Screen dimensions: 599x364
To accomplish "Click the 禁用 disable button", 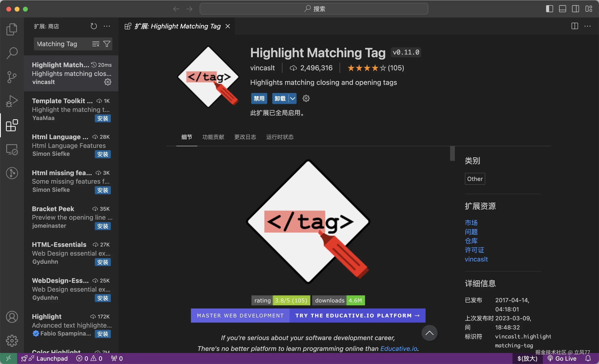I will point(259,98).
